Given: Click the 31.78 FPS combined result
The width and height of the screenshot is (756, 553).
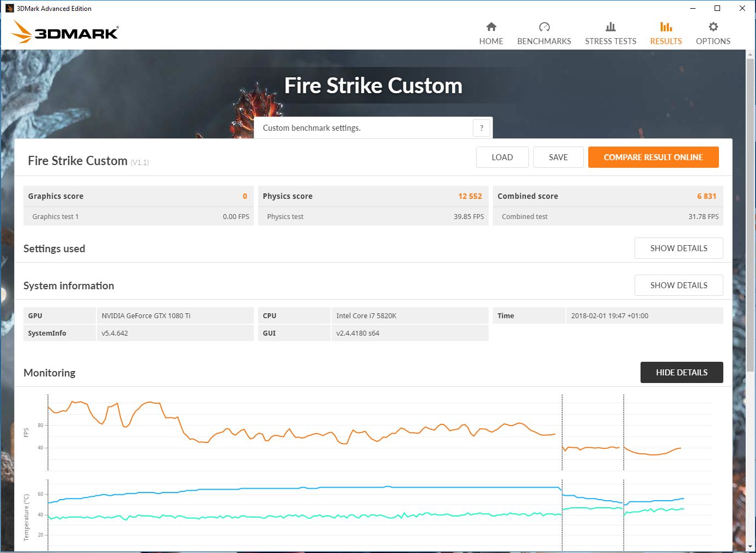Looking at the screenshot, I should coord(703,217).
